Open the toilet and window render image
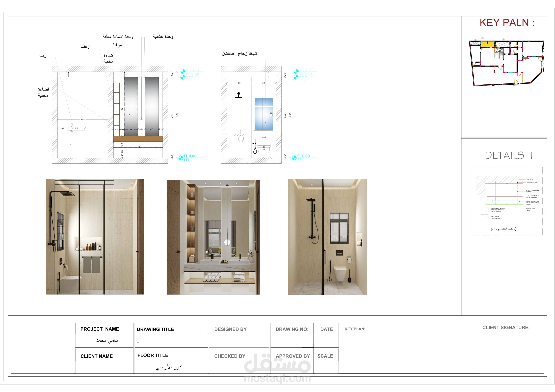 pos(327,236)
